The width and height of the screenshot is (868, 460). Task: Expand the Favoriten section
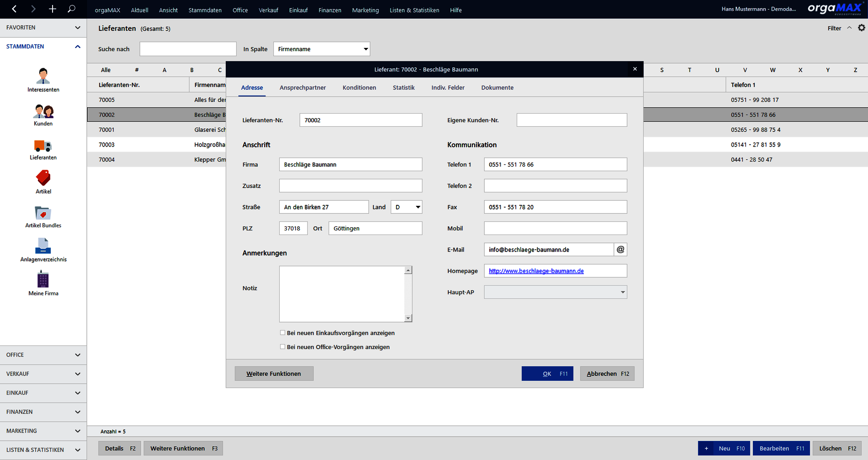(x=43, y=27)
